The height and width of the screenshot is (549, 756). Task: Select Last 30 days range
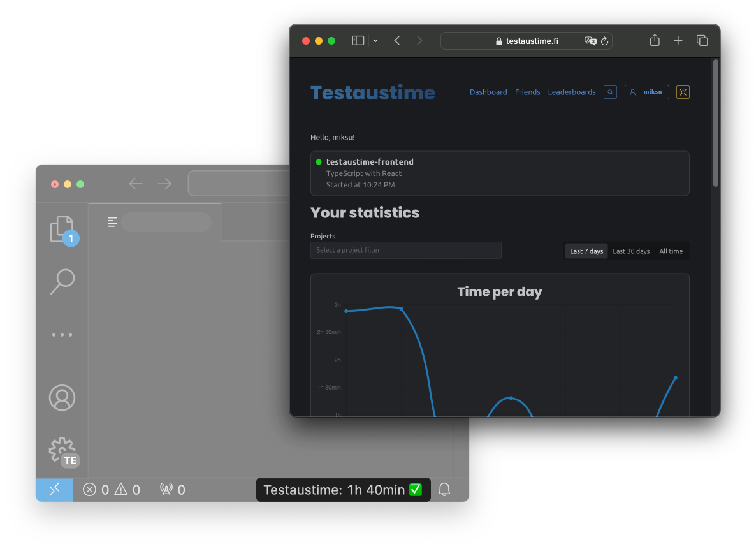[631, 251]
